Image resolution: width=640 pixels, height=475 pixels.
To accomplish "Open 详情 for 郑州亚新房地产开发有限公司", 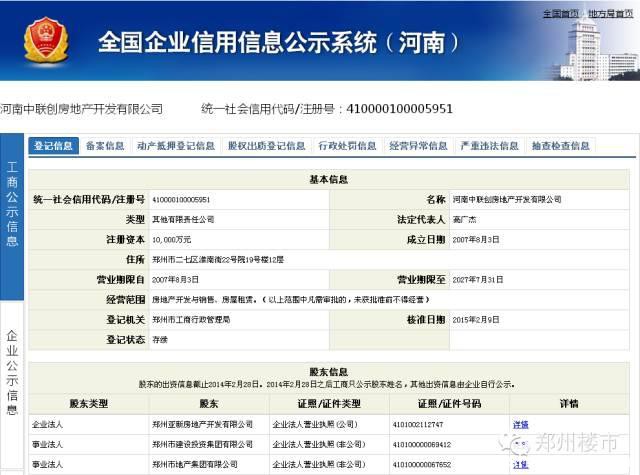I will point(520,424).
